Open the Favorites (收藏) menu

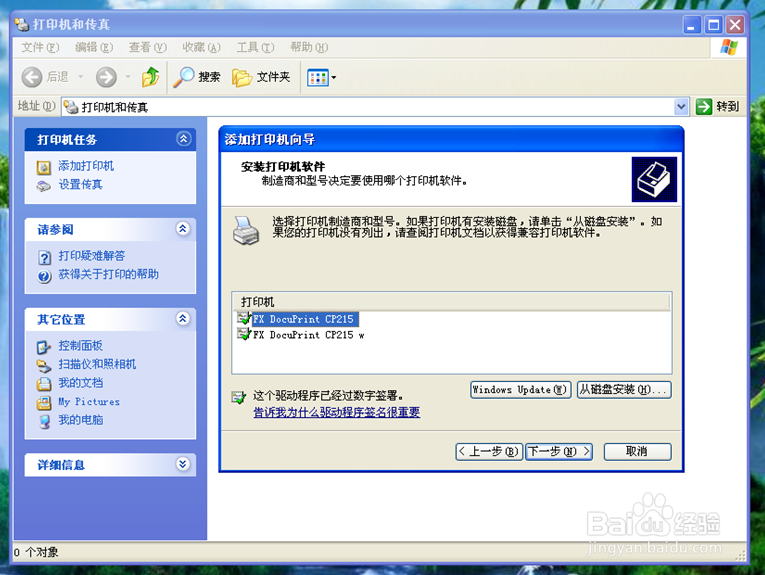[x=201, y=47]
